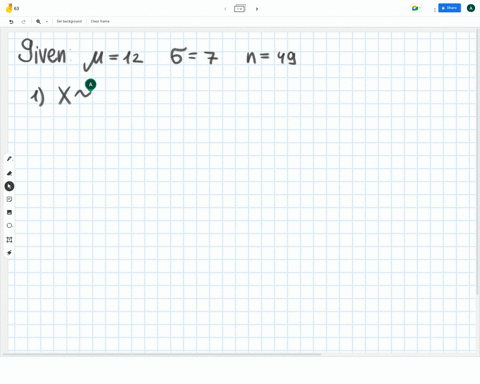Click the handwritten "μ = 12" expression
Image resolution: width=480 pixels, height=384 pixels.
pyautogui.click(x=113, y=60)
